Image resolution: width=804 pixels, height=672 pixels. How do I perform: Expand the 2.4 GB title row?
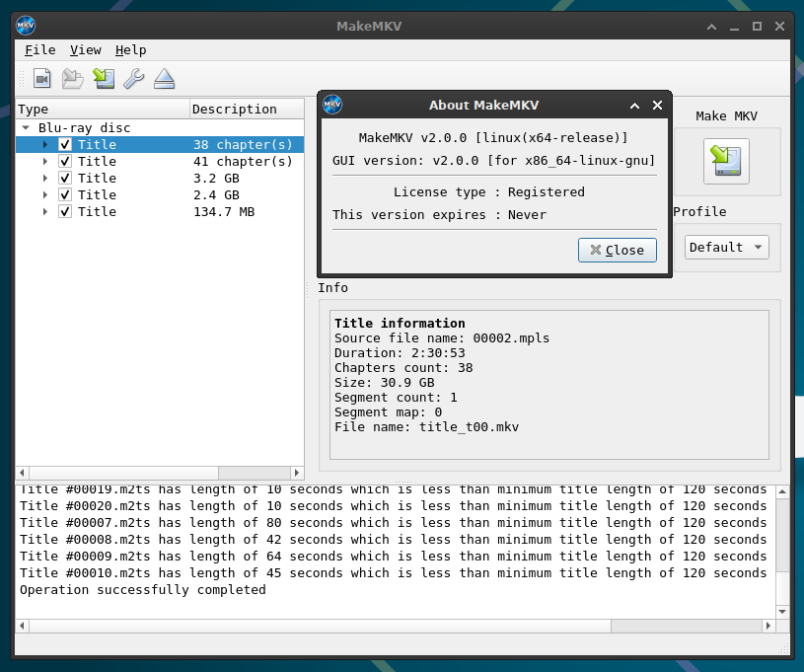point(45,195)
